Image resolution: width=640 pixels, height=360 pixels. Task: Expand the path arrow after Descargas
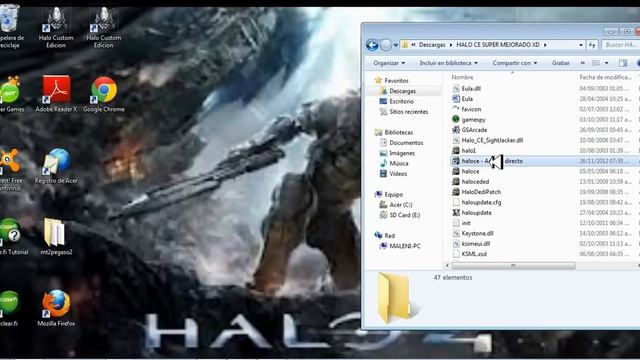pyautogui.click(x=451, y=45)
